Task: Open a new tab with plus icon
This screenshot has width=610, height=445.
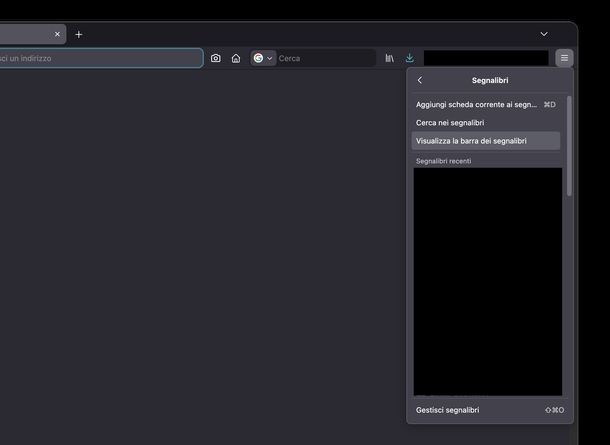Action: (x=79, y=35)
